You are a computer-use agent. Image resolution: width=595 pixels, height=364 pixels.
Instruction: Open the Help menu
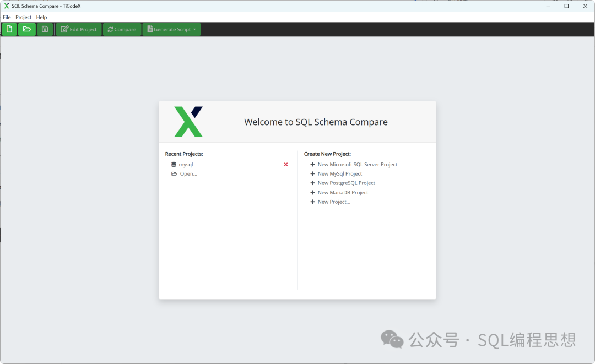[x=41, y=17]
